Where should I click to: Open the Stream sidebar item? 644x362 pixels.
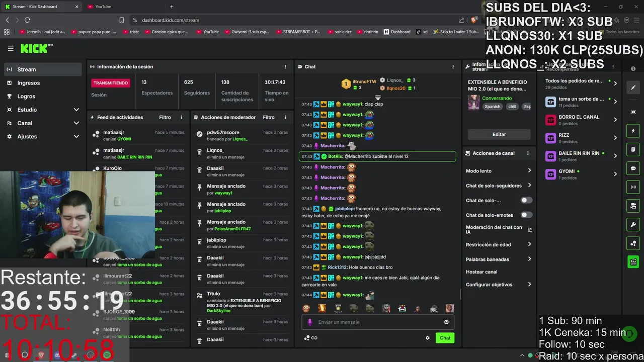43,69
